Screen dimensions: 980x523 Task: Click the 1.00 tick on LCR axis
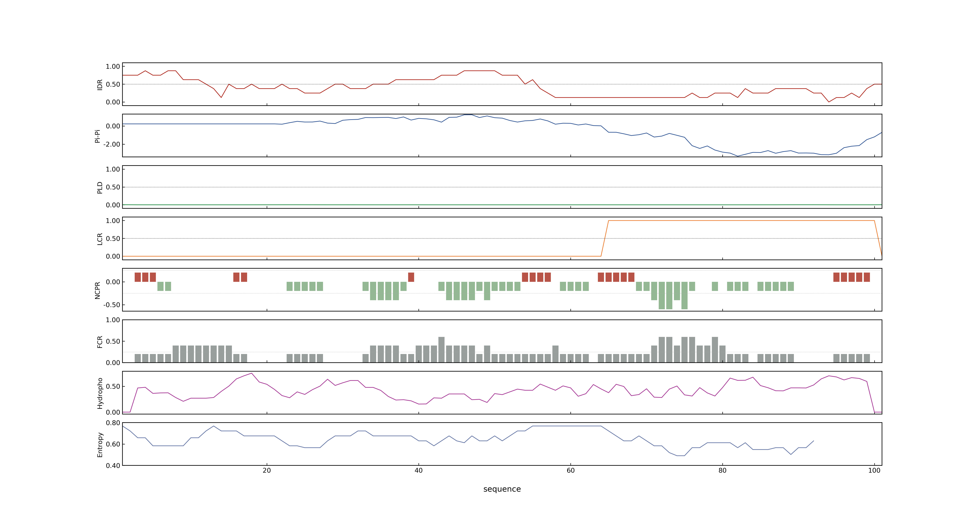[113, 221]
